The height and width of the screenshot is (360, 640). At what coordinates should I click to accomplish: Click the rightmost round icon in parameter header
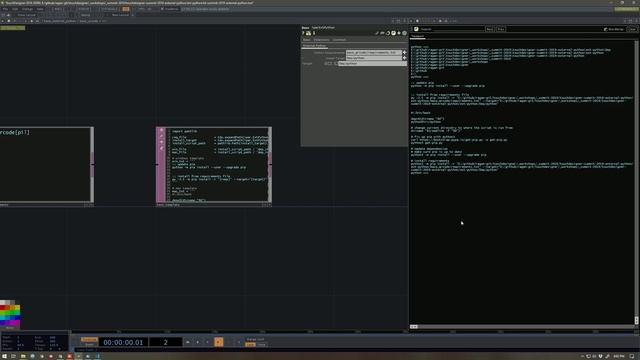404,33
